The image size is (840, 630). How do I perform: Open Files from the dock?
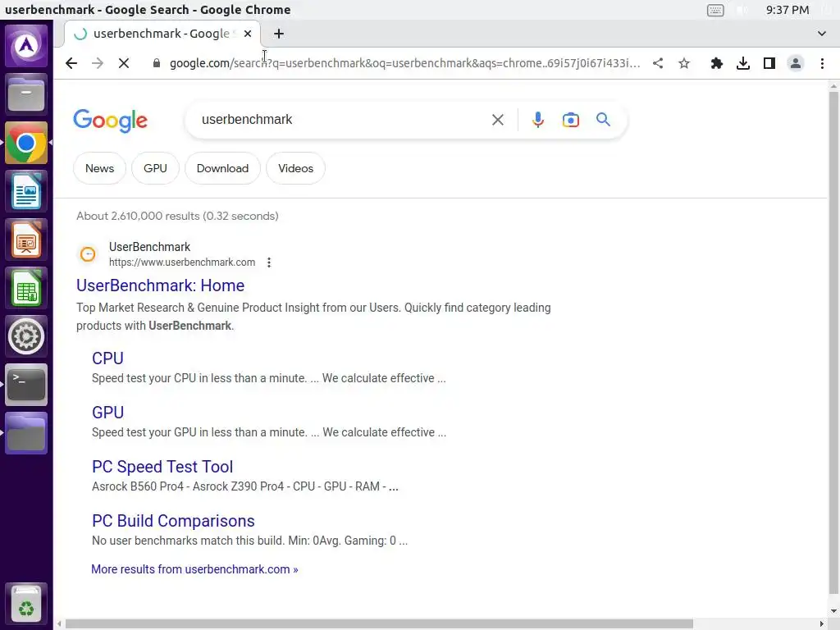[x=26, y=94]
